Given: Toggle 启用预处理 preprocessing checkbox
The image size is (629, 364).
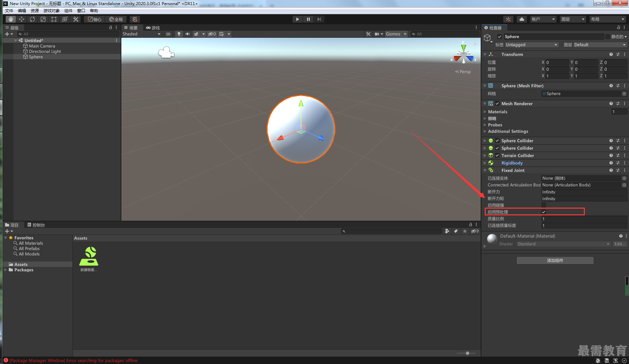Looking at the screenshot, I should [x=544, y=212].
